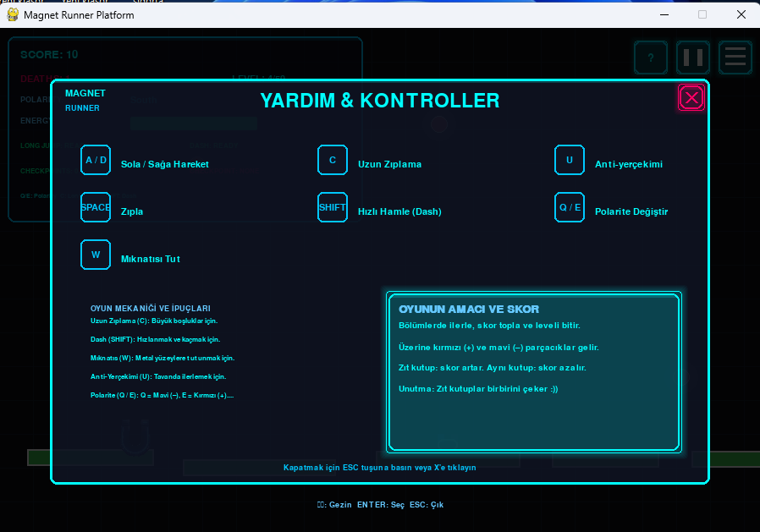Close the help dialog with red X
Image resolution: width=760 pixels, height=532 pixels.
coord(691,98)
